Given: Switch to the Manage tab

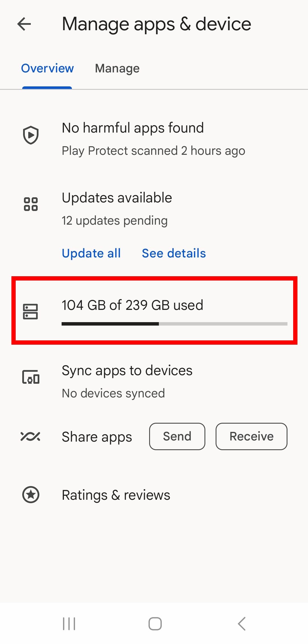Looking at the screenshot, I should coord(117,68).
